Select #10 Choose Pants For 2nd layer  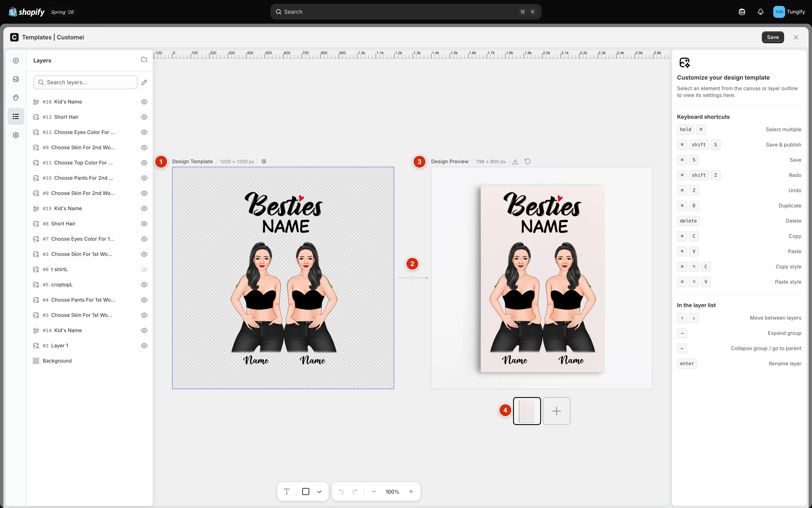pos(90,178)
